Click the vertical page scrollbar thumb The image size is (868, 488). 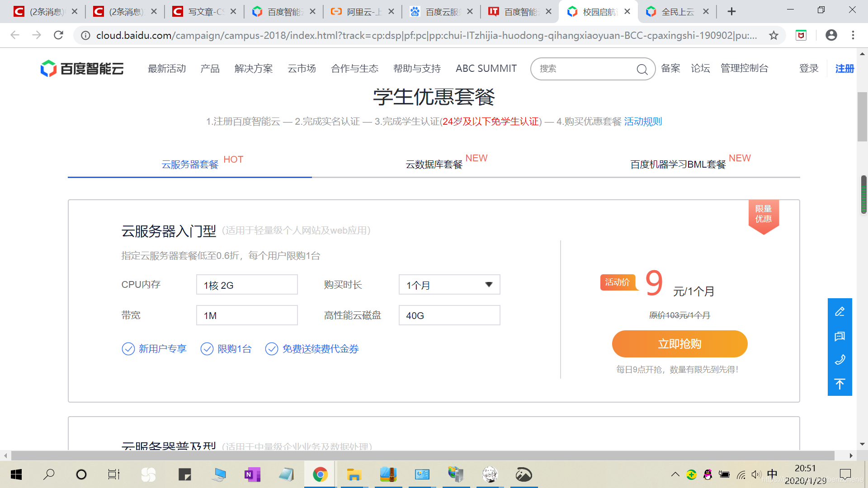pos(862,117)
